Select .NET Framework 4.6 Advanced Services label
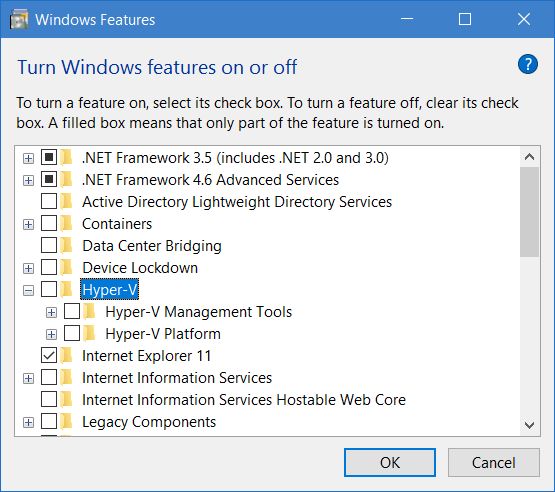Viewport: 555px width, 492px height. tap(210, 180)
